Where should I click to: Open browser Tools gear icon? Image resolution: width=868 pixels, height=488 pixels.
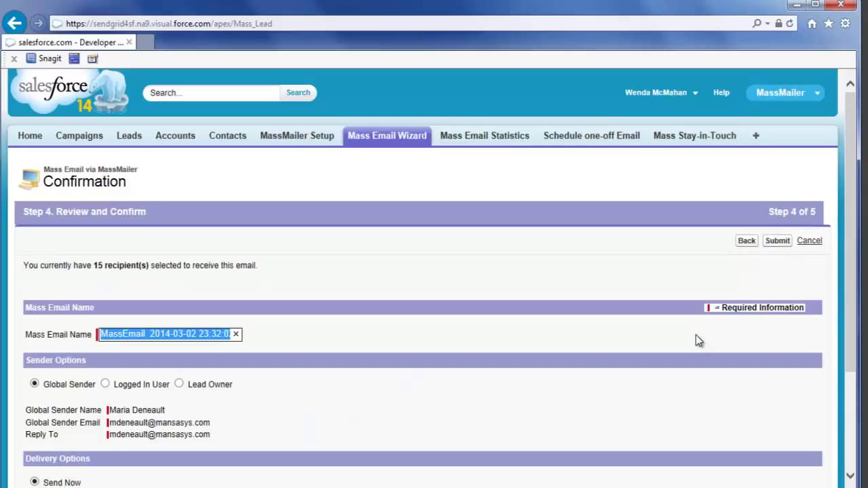pos(845,24)
